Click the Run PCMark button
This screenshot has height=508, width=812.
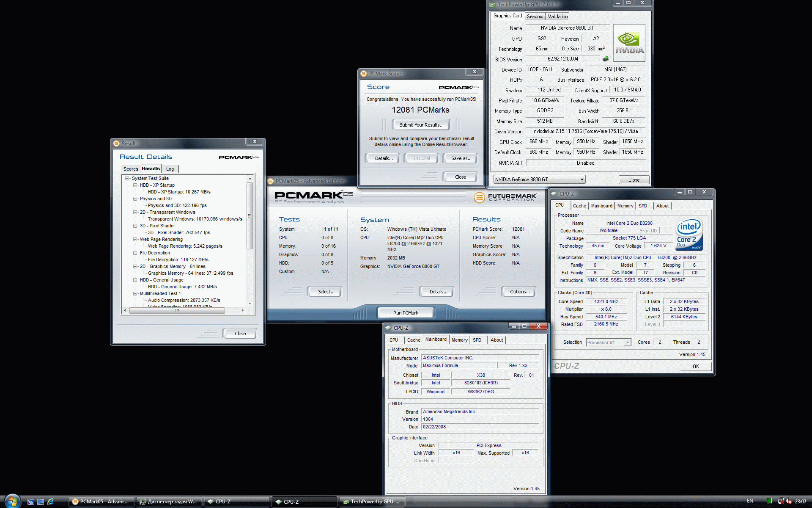405,313
